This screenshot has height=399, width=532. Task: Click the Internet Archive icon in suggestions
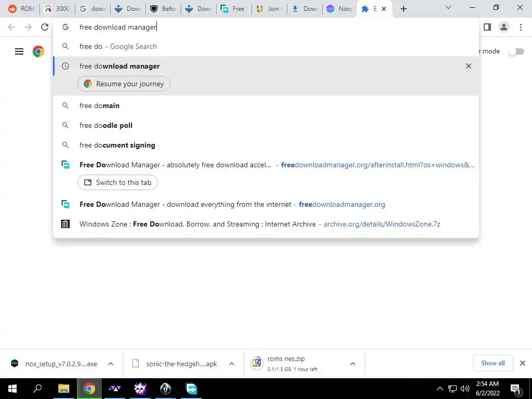tap(65, 224)
